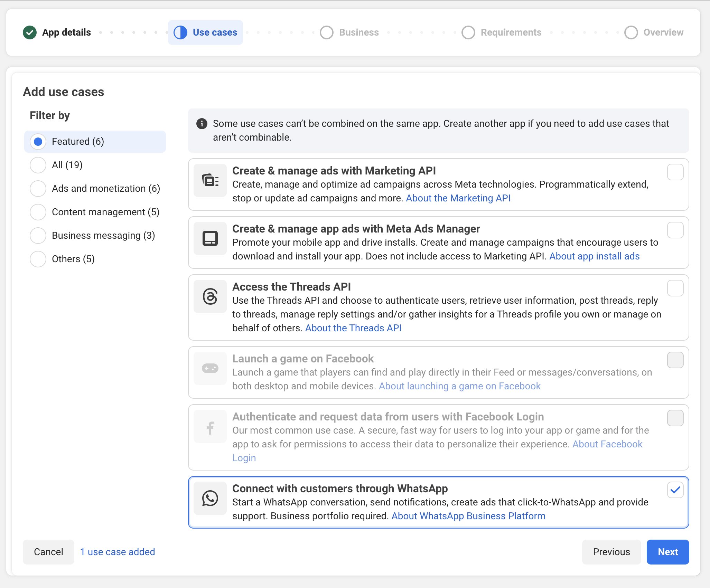The image size is (710, 588).
Task: Uncheck the WhatsApp use case checkbox
Action: (x=675, y=490)
